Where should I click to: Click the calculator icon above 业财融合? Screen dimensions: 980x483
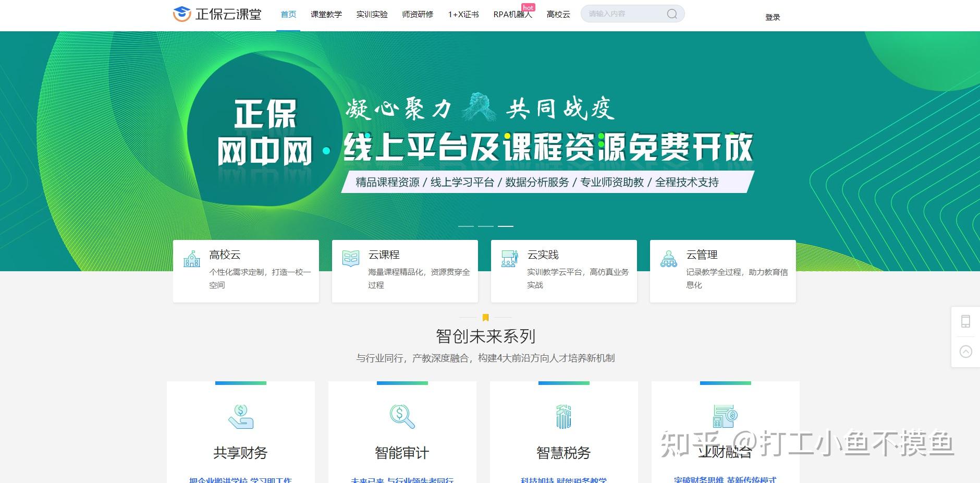point(725,416)
